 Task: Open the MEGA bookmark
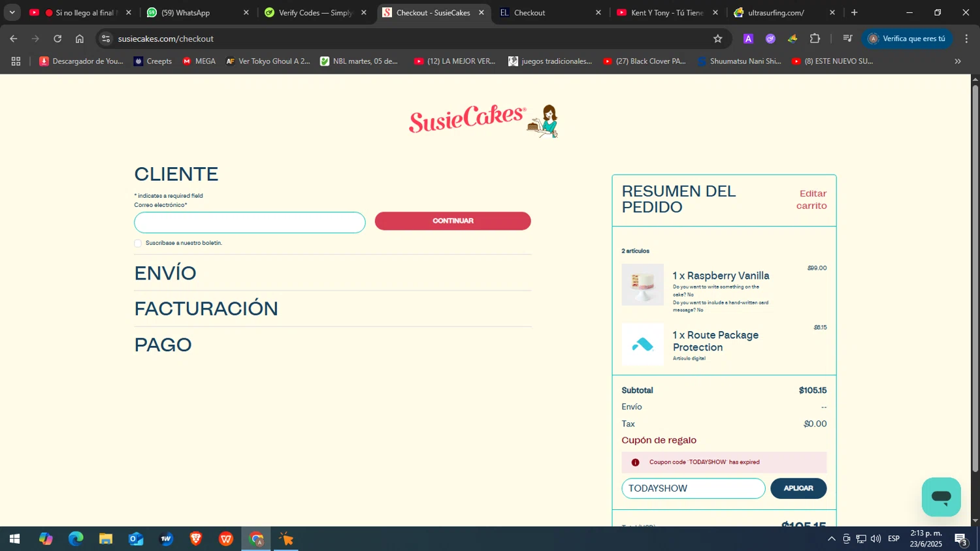[199, 61]
